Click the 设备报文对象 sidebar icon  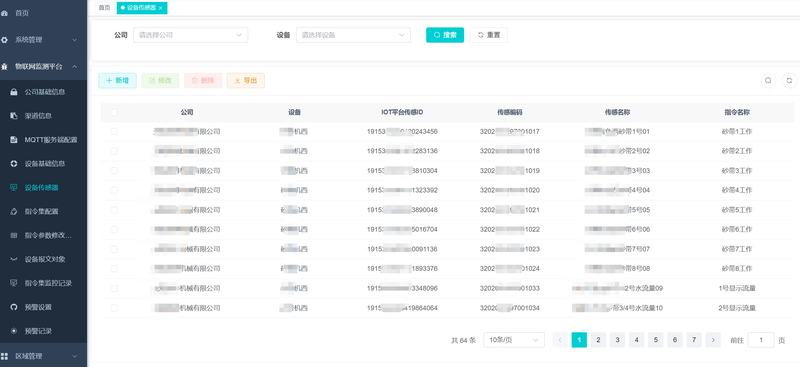[14, 259]
